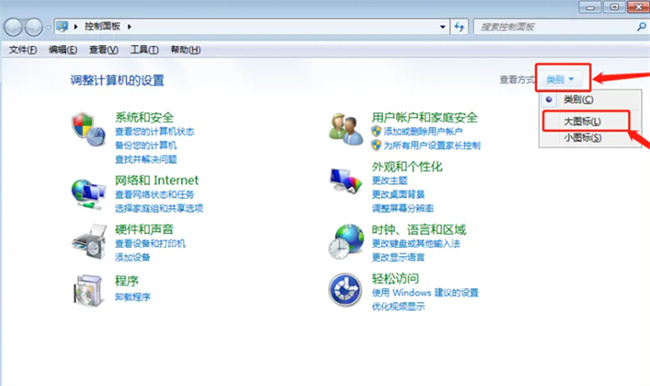Open 时钟、语言和区域 heading link
Image resolution: width=650 pixels, height=386 pixels.
point(419,230)
